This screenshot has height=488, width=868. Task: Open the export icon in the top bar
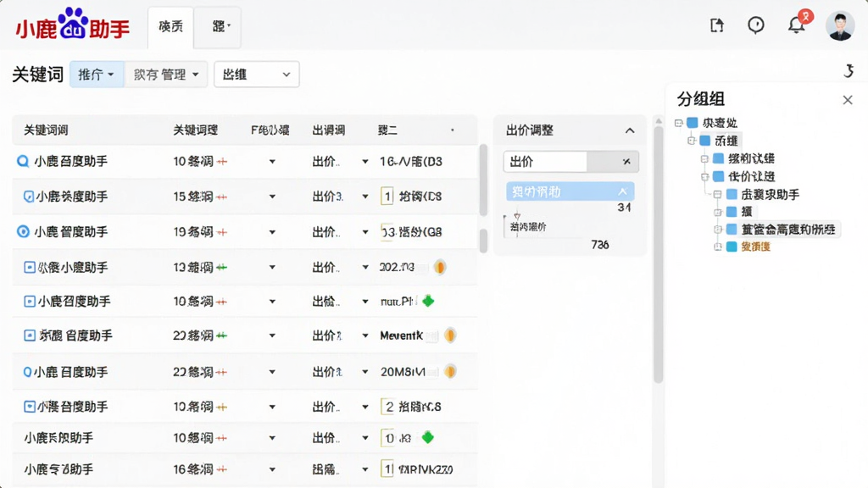(717, 25)
